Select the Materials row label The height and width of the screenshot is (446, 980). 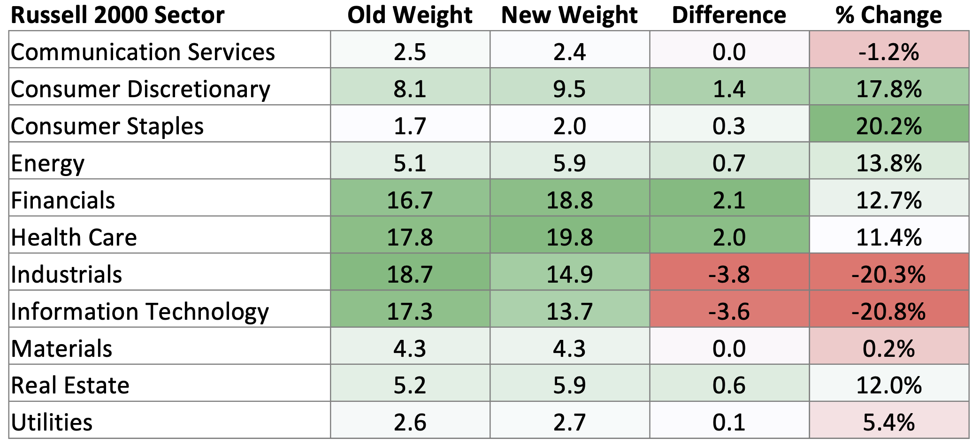61,348
